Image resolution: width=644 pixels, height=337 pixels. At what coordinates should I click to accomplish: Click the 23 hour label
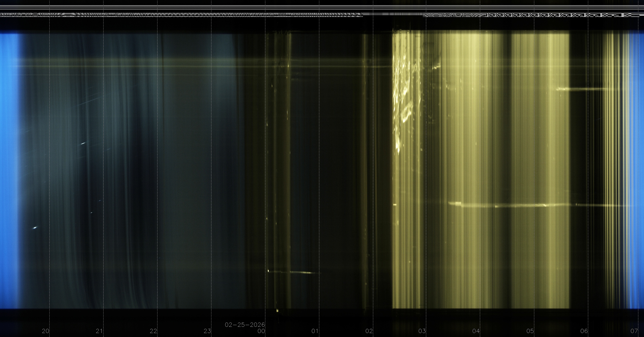207,331
